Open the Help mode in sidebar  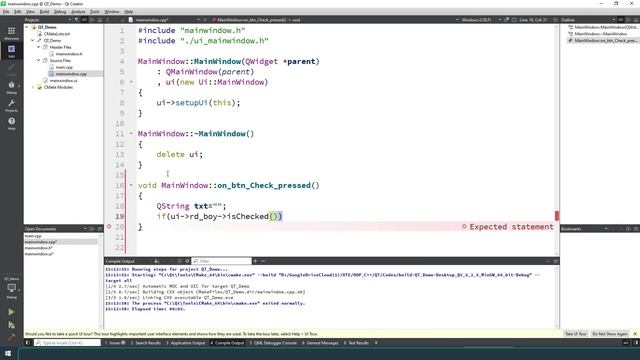coord(11,123)
